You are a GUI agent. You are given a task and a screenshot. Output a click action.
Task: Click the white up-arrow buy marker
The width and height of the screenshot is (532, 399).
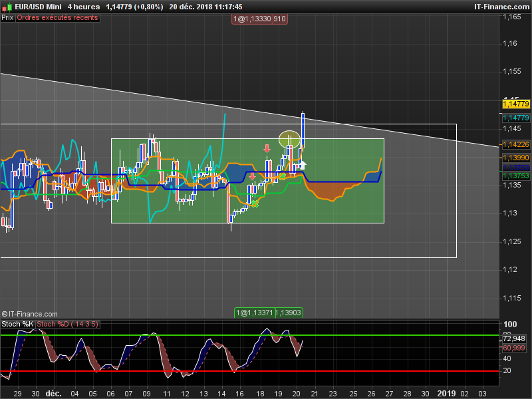coord(303,164)
